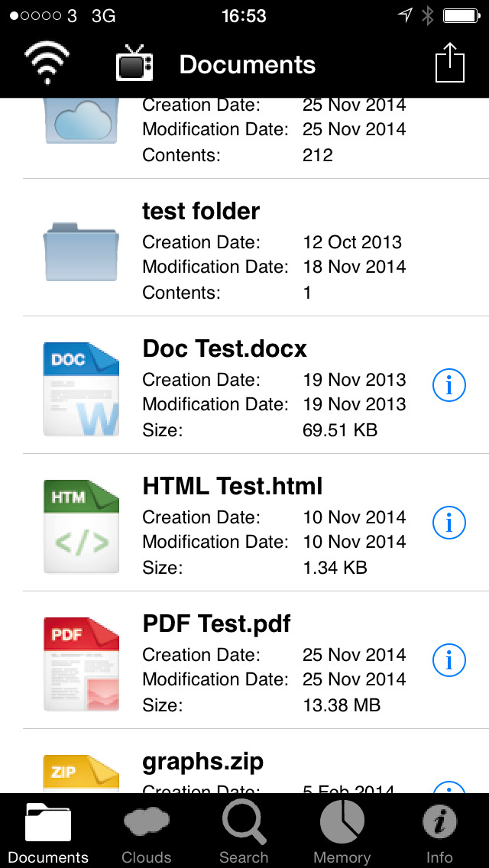489x868 pixels.
Task: Show info for Doc Test.docx
Action: tap(449, 385)
